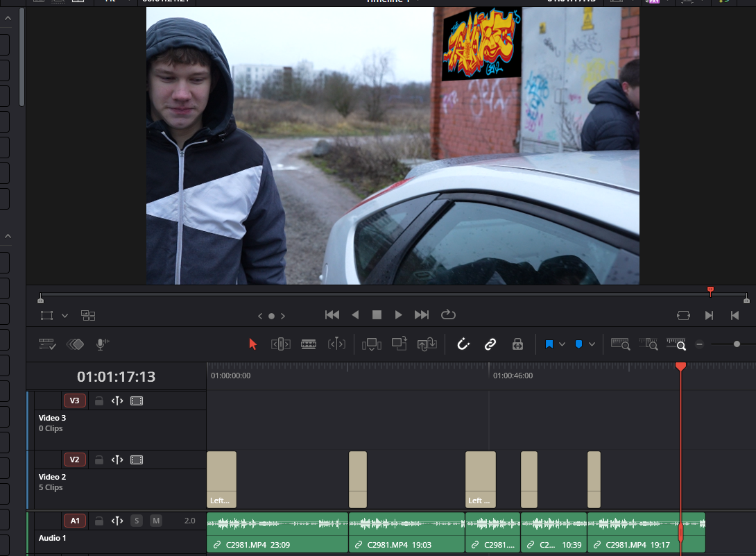Click Custom Zoom icon

click(676, 344)
